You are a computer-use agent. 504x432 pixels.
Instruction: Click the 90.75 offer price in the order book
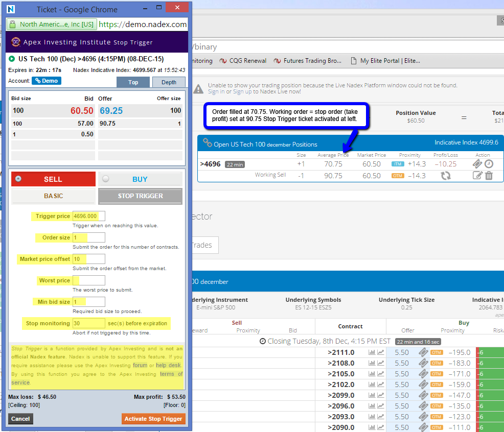pos(107,124)
